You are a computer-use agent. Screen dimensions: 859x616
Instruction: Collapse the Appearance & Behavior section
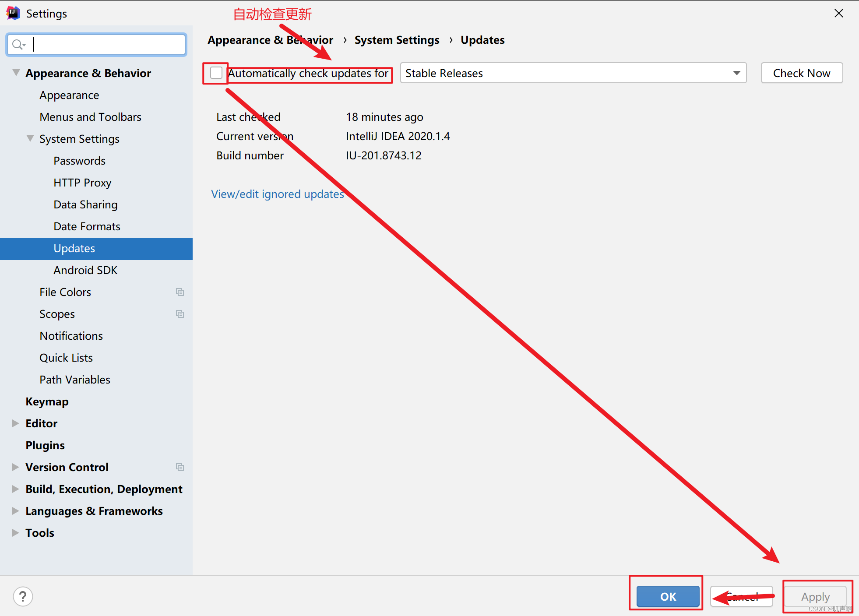(x=16, y=73)
